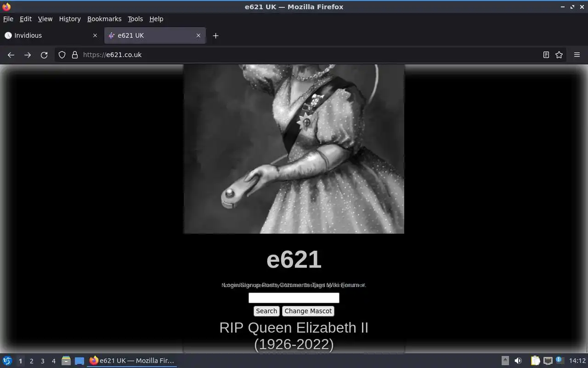This screenshot has width=588, height=368.
Task: Open the File menu
Action: point(8,19)
